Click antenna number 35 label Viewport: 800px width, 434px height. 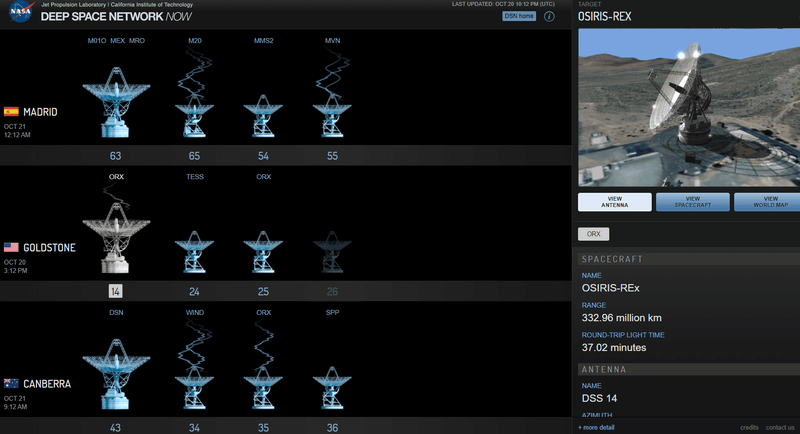pos(263,427)
